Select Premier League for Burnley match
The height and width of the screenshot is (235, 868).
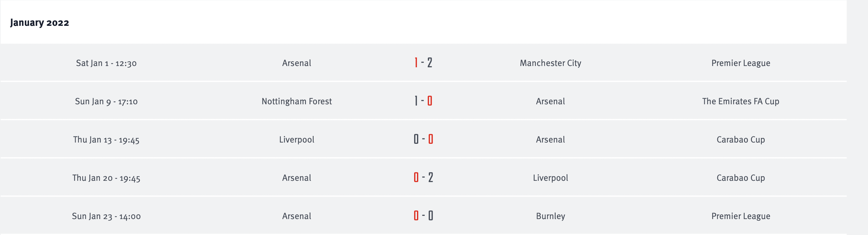tap(740, 216)
